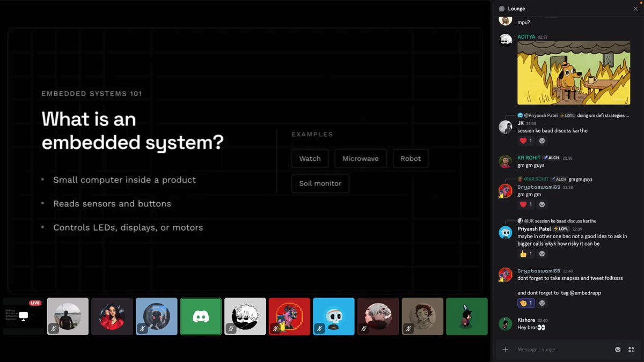The image size is (644, 362).
Task: Click the Robot example chip on slide
Action: tap(411, 159)
